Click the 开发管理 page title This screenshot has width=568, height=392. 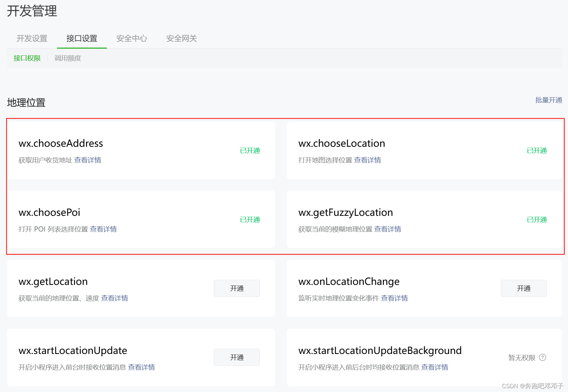(32, 11)
